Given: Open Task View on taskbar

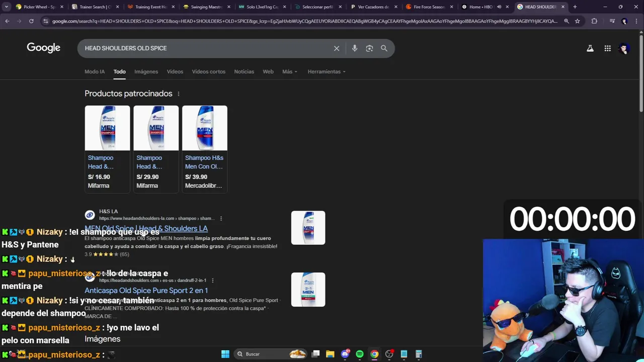Looking at the screenshot, I should tap(315, 354).
